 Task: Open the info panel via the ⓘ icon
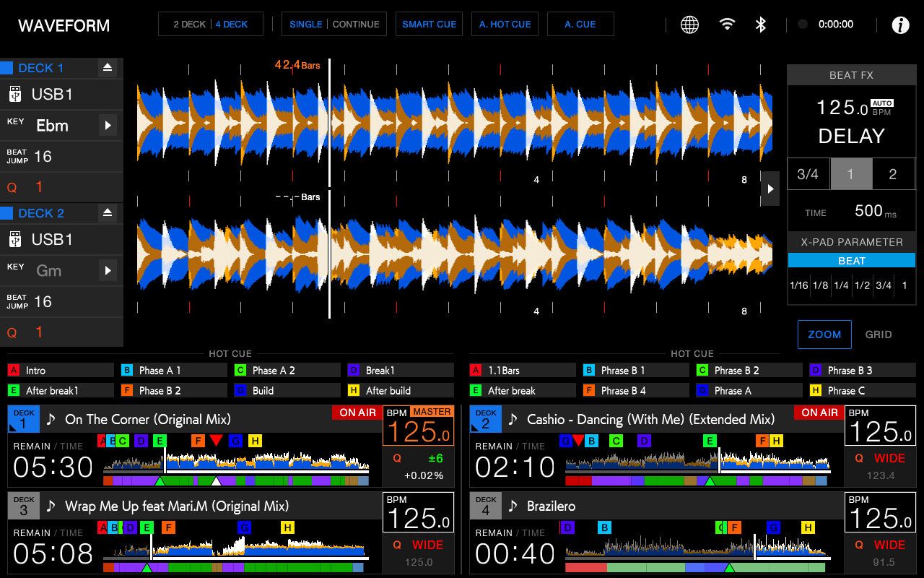(x=899, y=24)
